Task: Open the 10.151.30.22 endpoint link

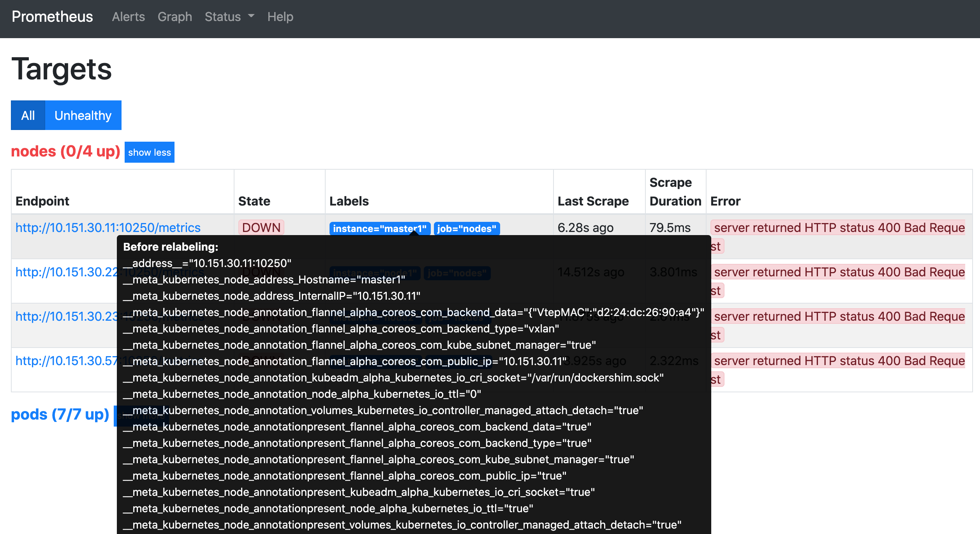Action: pyautogui.click(x=66, y=272)
